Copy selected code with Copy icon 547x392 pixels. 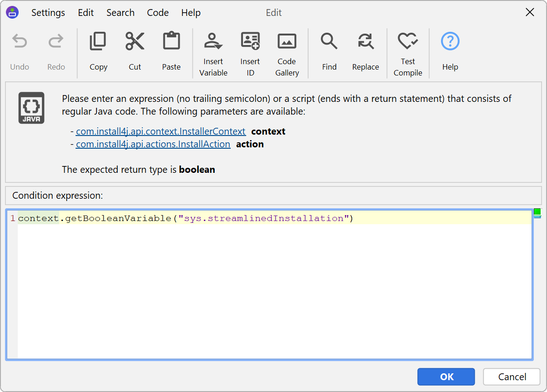(98, 42)
